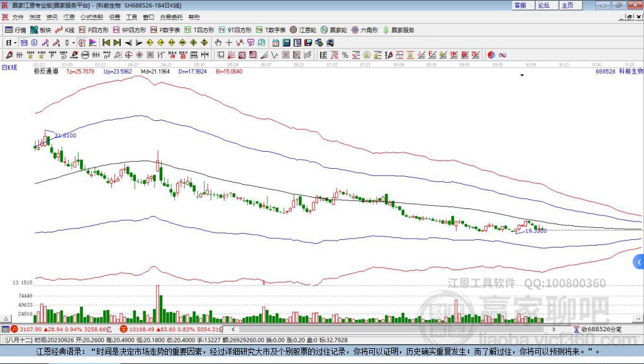Open the calendar date icon

pos(275,43)
